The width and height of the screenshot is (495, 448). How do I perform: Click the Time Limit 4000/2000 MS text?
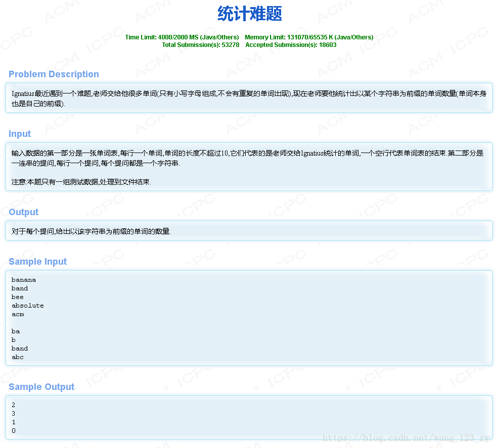[182, 37]
